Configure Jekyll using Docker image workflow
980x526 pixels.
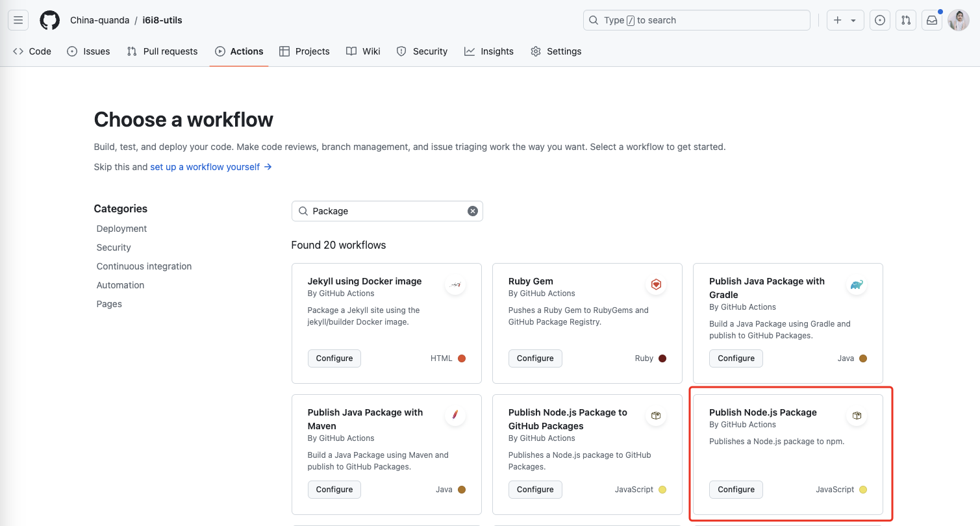(x=334, y=358)
